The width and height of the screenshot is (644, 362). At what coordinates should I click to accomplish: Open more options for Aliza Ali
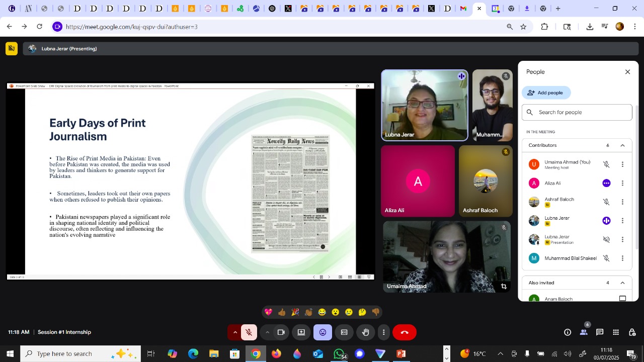tap(622, 184)
